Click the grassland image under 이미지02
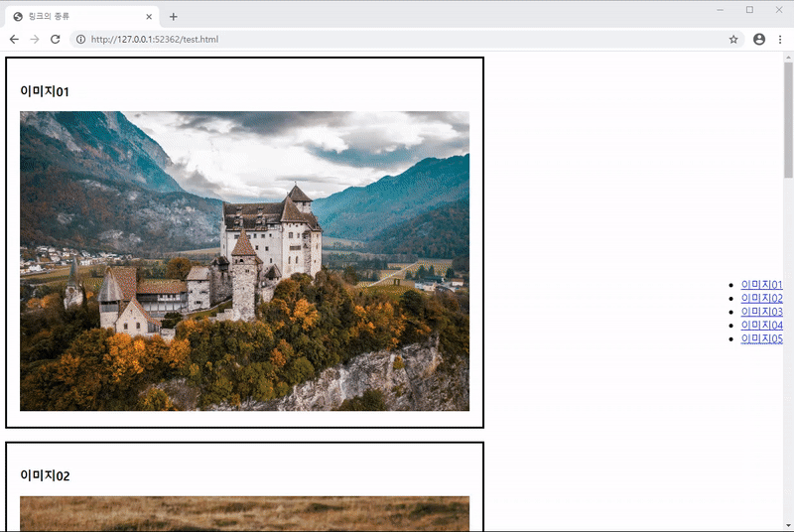 pyautogui.click(x=244, y=513)
